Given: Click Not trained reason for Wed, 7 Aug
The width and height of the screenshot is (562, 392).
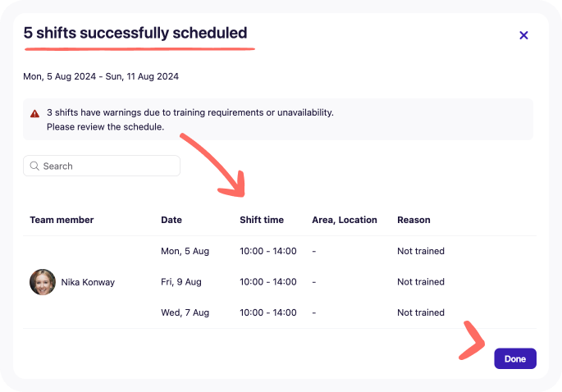Looking at the screenshot, I should coord(420,312).
